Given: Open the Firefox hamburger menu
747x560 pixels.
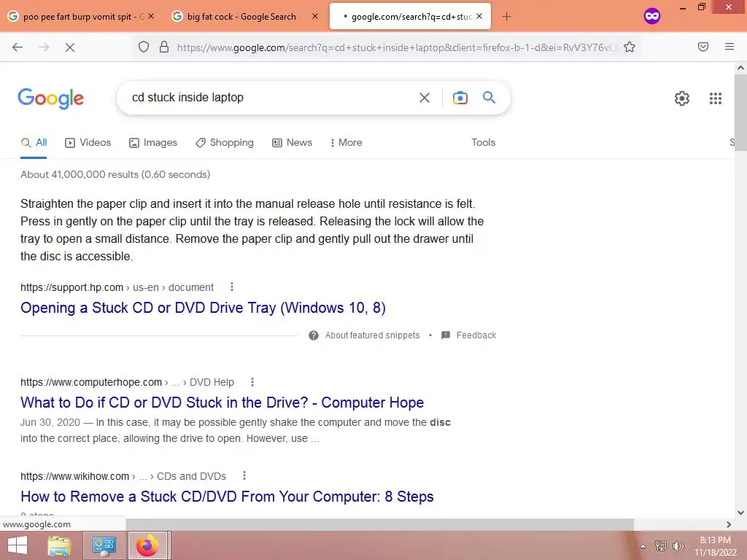Looking at the screenshot, I should [x=729, y=47].
